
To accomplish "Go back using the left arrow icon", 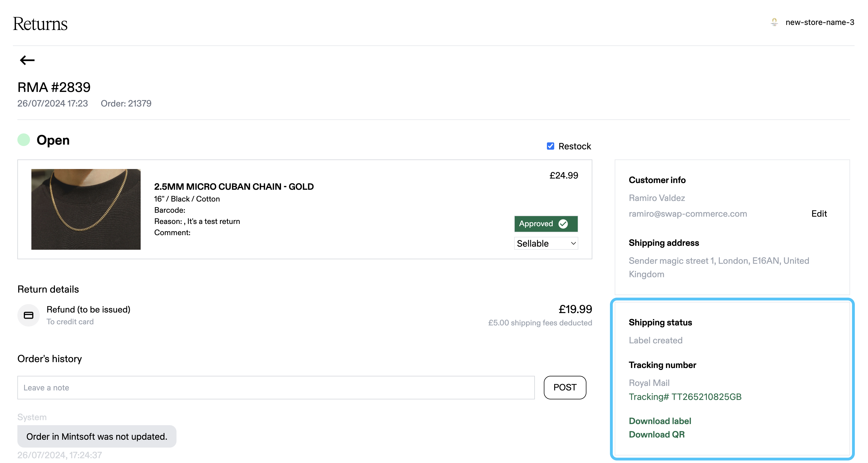I will coord(27,60).
